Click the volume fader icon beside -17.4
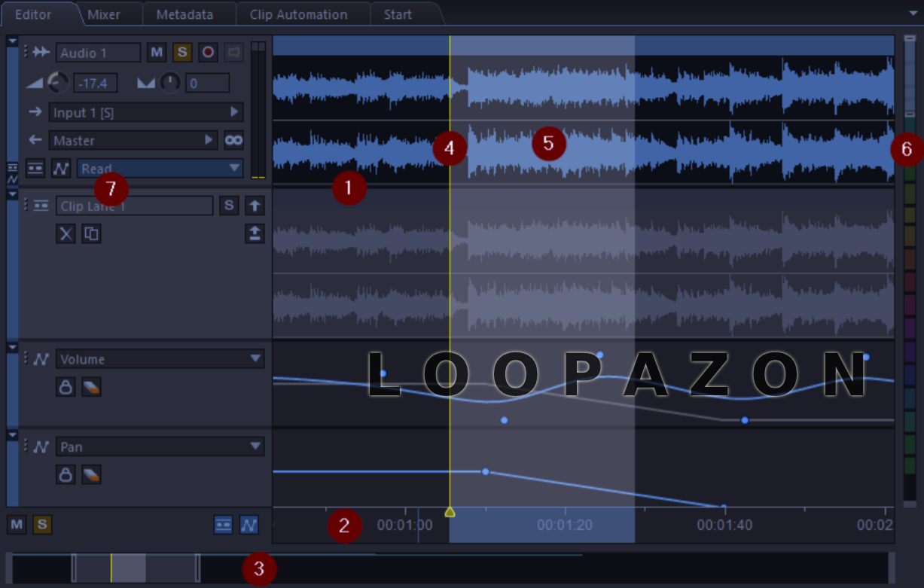The image size is (924, 588). [x=35, y=83]
